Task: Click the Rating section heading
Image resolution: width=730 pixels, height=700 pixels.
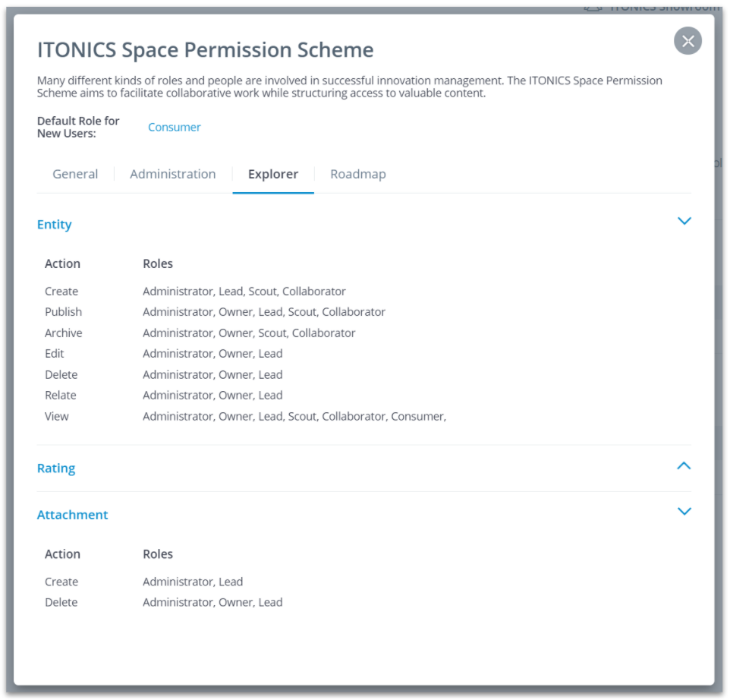Action: coord(56,468)
